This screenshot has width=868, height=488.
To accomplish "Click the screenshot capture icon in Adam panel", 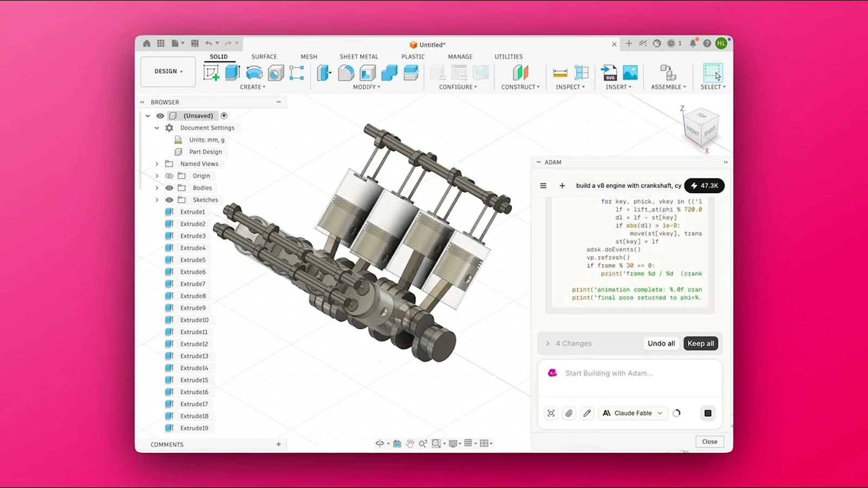I will [551, 413].
